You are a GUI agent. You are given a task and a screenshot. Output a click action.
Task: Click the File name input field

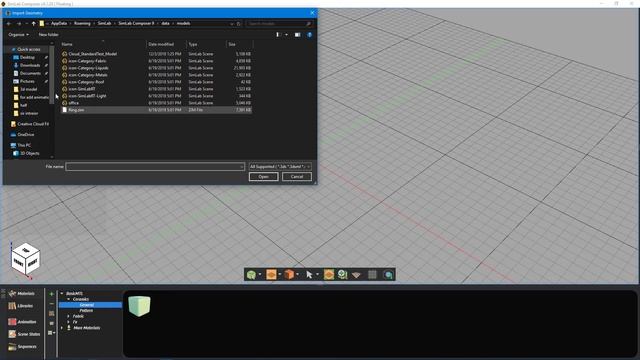click(x=155, y=167)
